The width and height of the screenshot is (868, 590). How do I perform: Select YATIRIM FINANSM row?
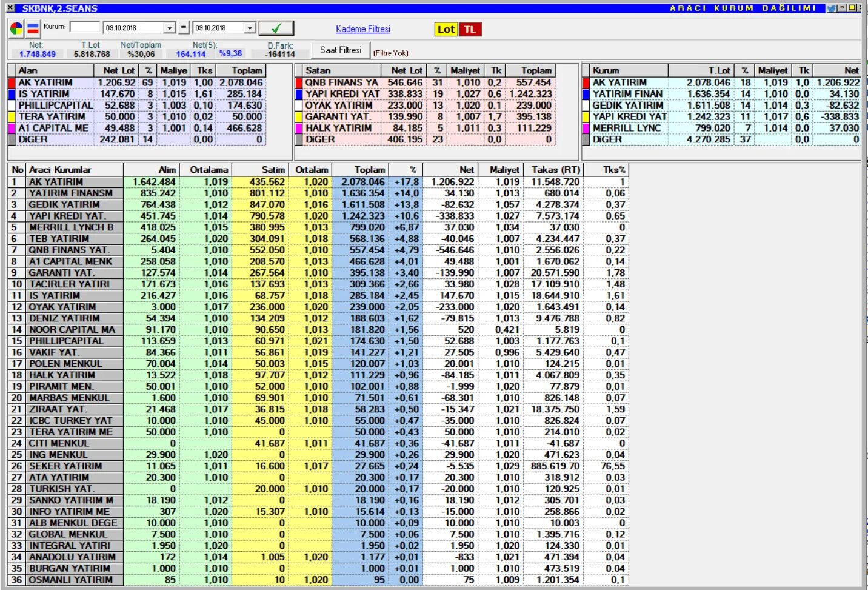[x=318, y=193]
